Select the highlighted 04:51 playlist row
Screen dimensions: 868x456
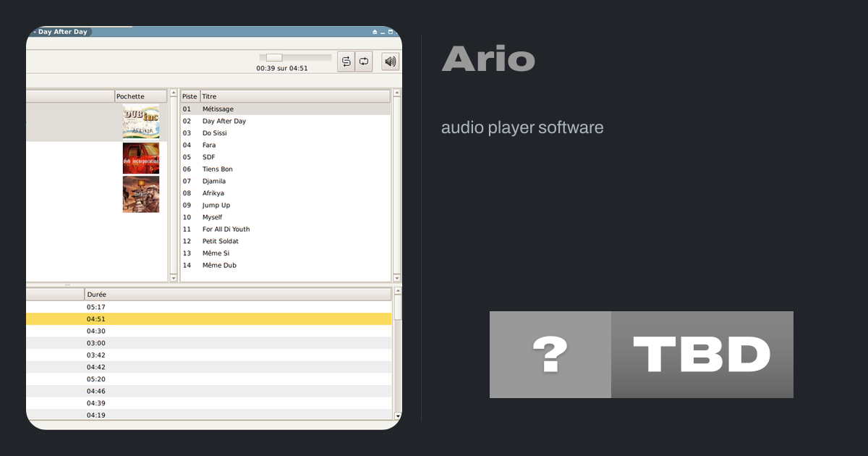coord(210,319)
